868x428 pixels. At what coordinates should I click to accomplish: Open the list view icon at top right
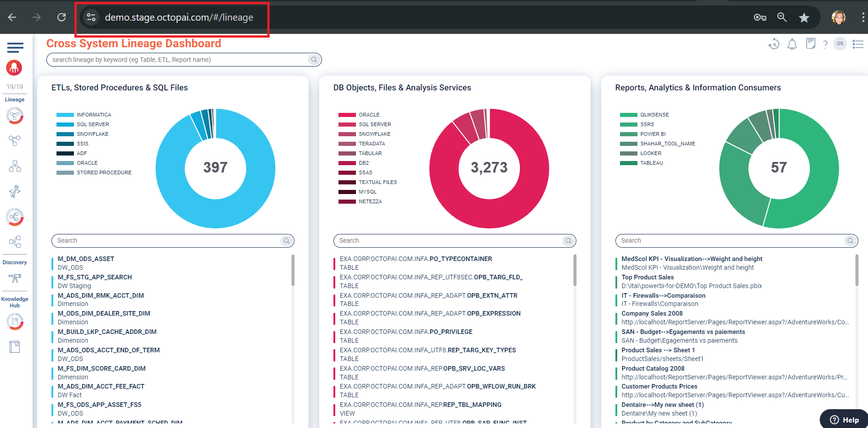click(x=857, y=44)
